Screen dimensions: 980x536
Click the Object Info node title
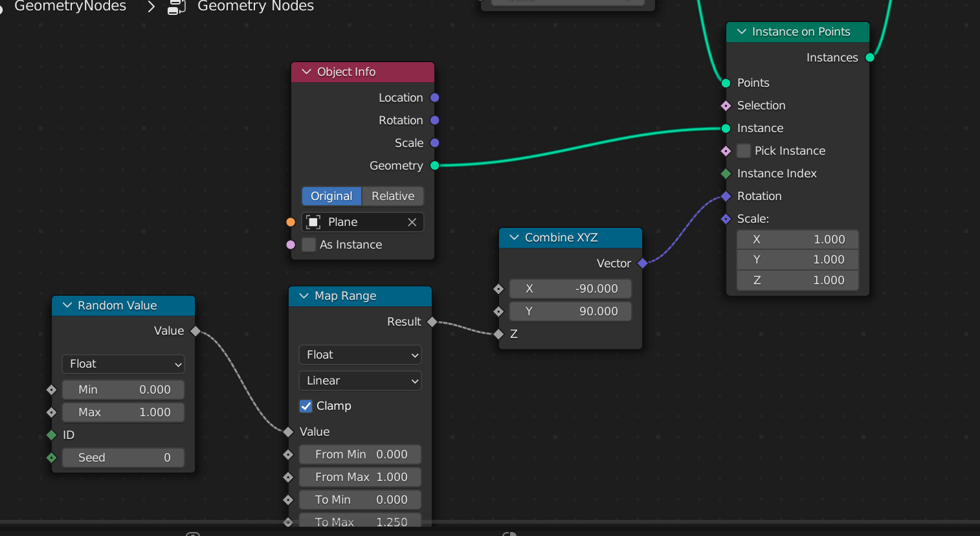[346, 72]
